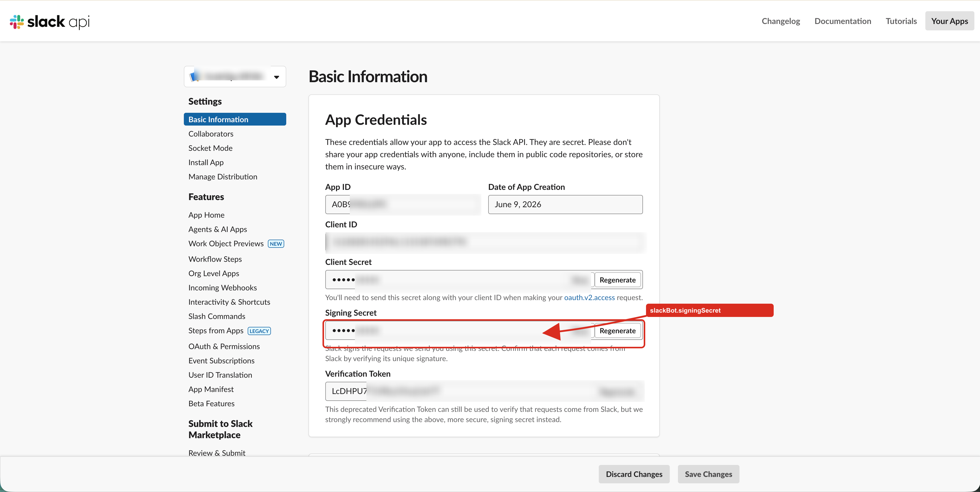The image size is (980, 492).
Task: Open Org Level Apps
Action: pos(214,273)
